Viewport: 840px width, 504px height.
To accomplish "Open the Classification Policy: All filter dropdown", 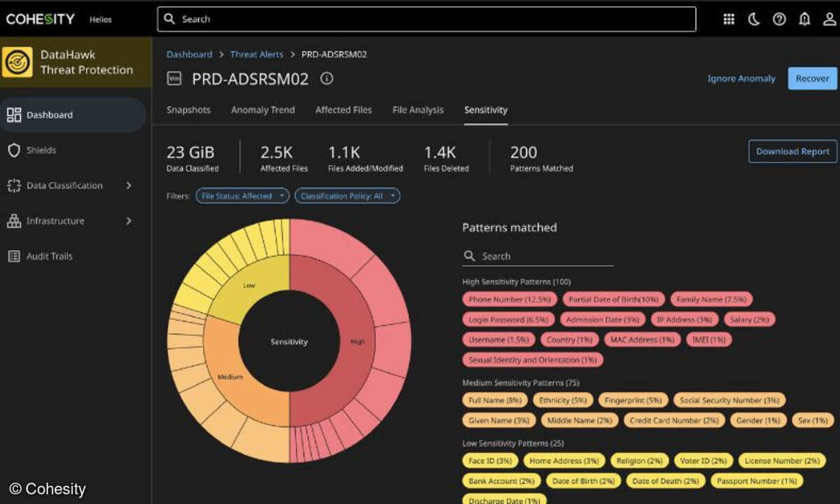I will (347, 196).
